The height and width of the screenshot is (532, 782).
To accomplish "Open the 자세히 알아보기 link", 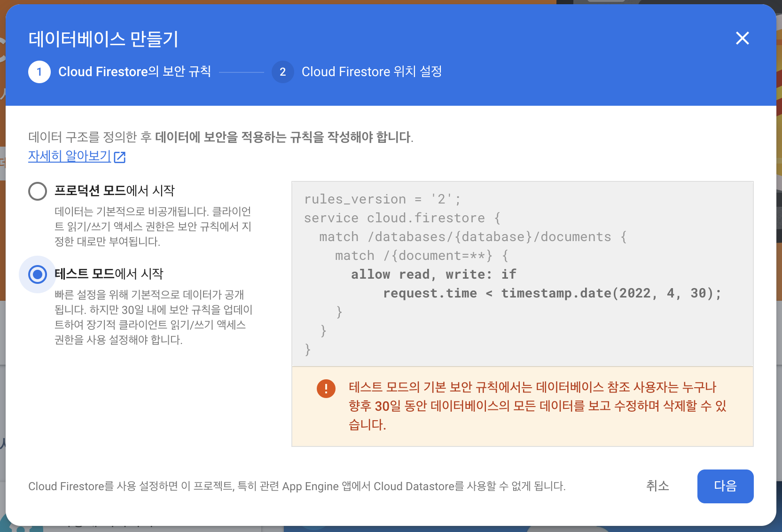I will (70, 156).
